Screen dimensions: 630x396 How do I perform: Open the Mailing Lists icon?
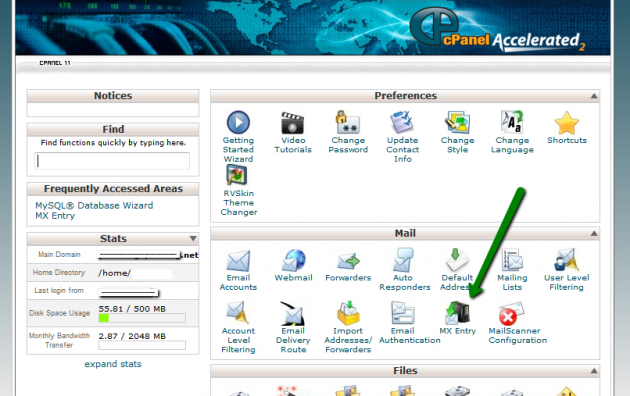pyautogui.click(x=512, y=260)
